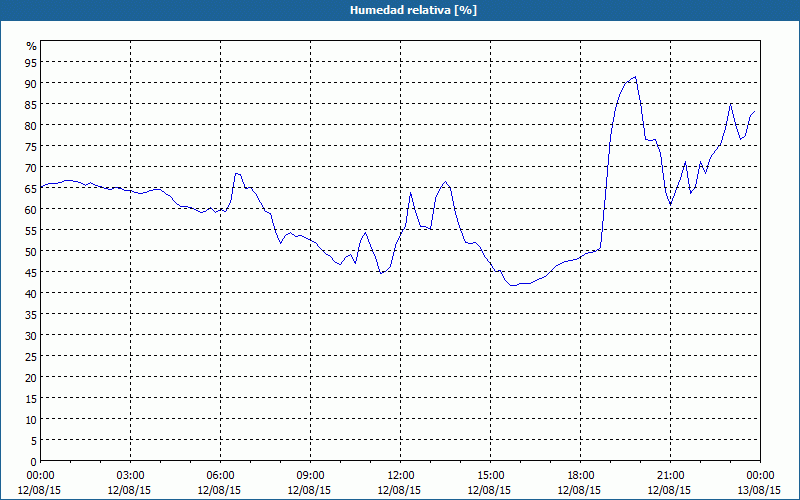Click the 12/08/15 date under 21:00

(x=669, y=490)
